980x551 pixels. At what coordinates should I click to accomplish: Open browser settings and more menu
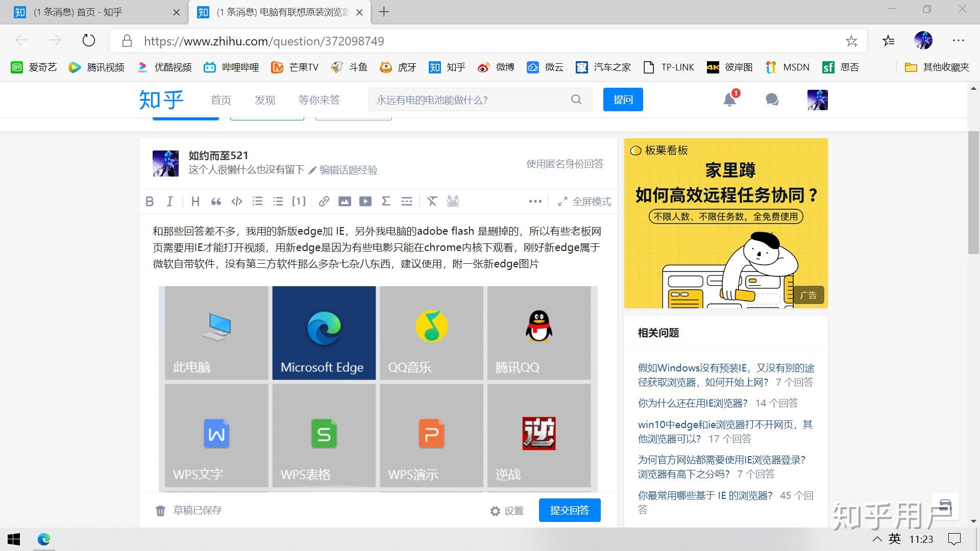pyautogui.click(x=959, y=40)
